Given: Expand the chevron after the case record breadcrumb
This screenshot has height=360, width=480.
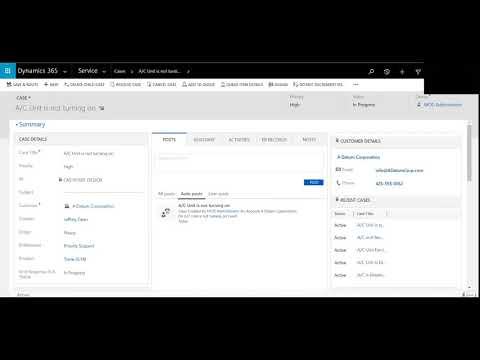Looking at the screenshot, I should [188, 71].
